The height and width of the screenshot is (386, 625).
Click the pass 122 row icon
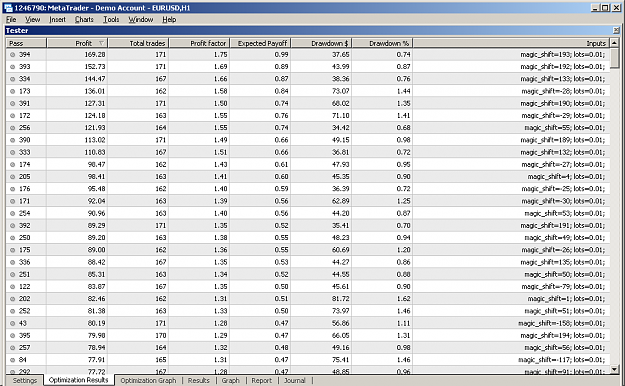pos(12,287)
